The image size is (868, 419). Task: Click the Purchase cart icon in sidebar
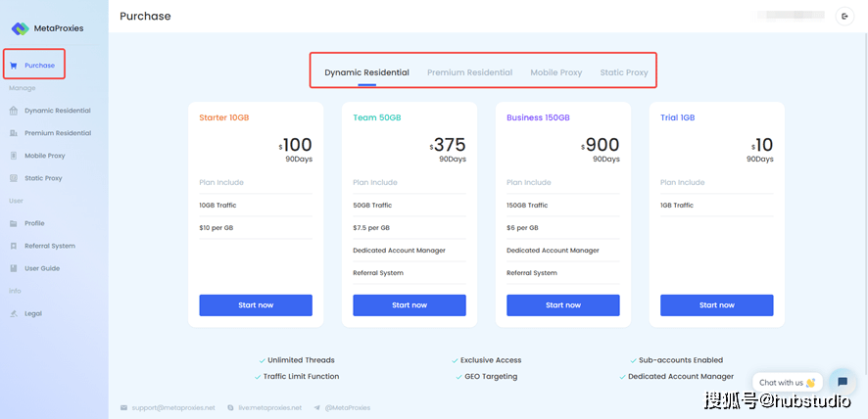[x=14, y=66]
